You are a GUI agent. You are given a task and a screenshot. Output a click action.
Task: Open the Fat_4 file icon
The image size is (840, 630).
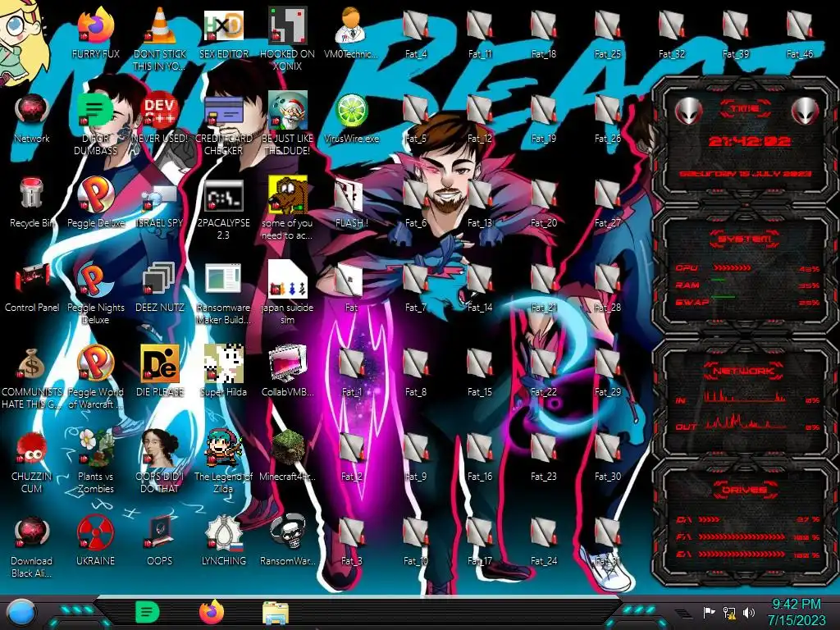point(415,25)
